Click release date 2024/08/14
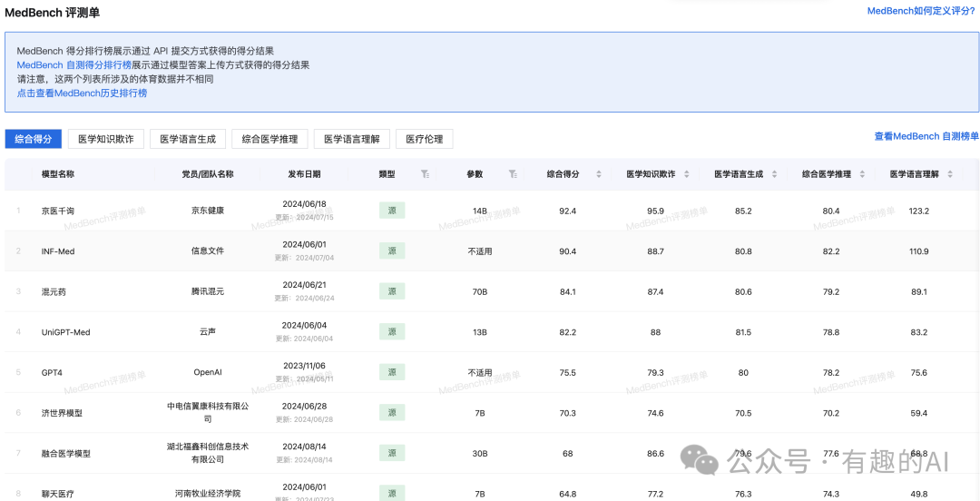 304,447
